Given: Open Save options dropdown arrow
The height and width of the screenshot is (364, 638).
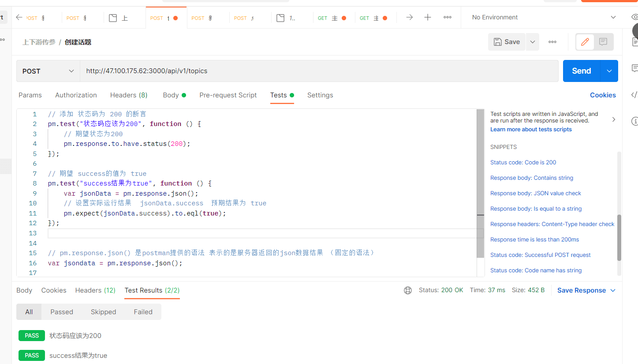Looking at the screenshot, I should coord(533,42).
